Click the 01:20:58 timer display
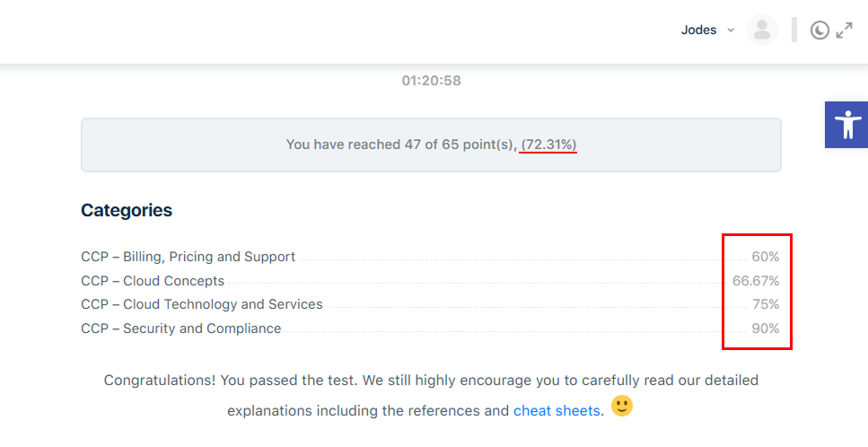This screenshot has width=868, height=447. [x=431, y=81]
